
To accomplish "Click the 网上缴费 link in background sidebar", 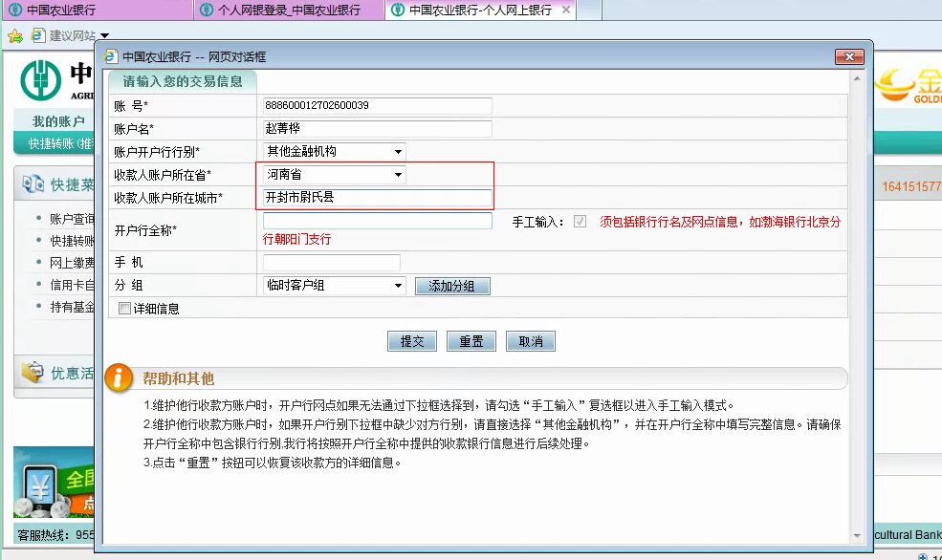I will pyautogui.click(x=72, y=263).
